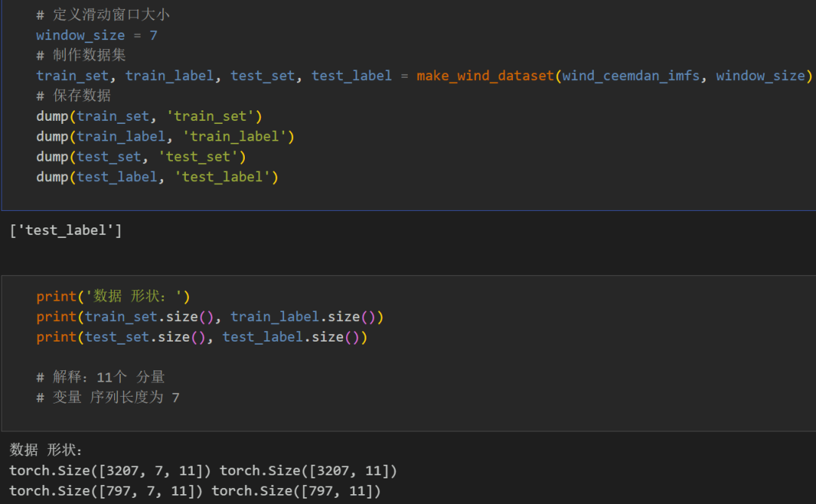Image resolution: width=816 pixels, height=504 pixels.
Task: Place cursor on dump(train_set, 'train_set') line
Action: (x=149, y=116)
